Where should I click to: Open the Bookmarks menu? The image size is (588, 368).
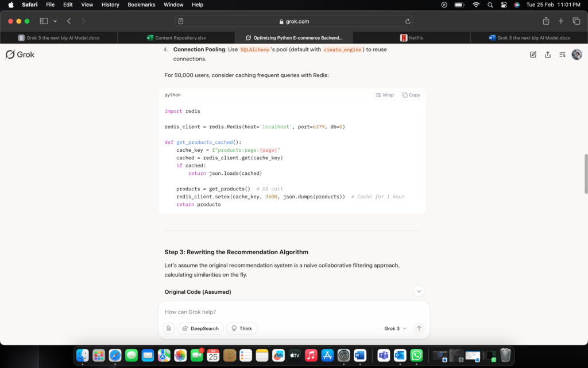click(x=141, y=5)
